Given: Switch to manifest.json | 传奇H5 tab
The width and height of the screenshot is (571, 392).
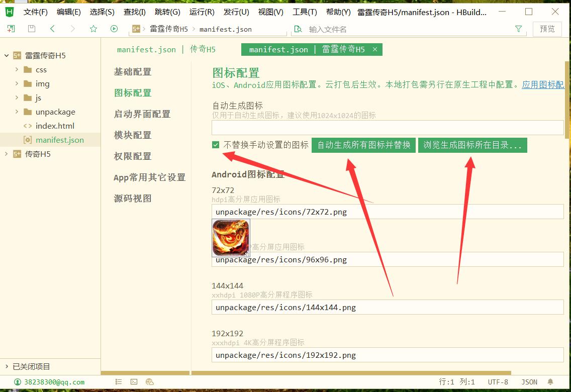Looking at the screenshot, I should [166, 49].
